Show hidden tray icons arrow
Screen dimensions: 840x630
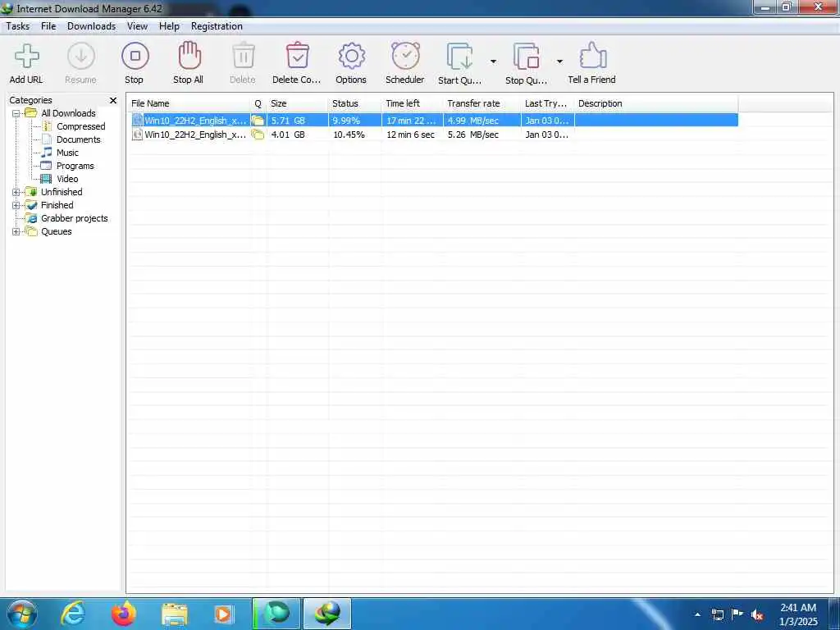(x=697, y=615)
